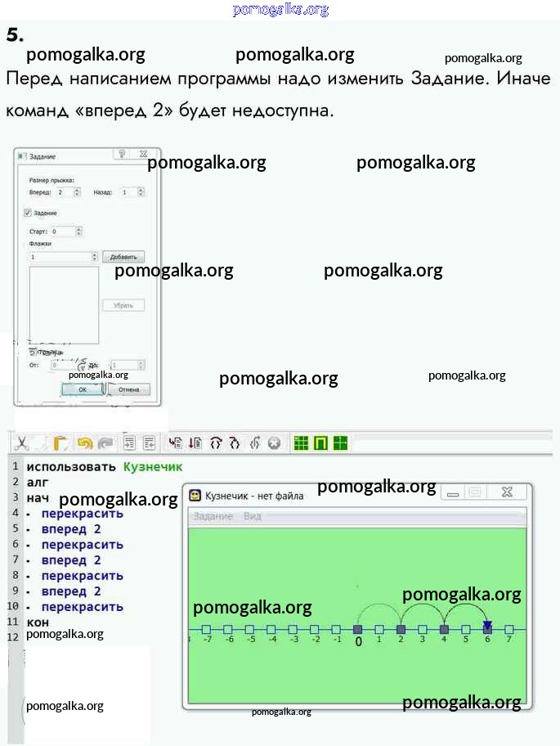
Task: Adjust the Старт value spinner arrows
Action: [x=78, y=231]
